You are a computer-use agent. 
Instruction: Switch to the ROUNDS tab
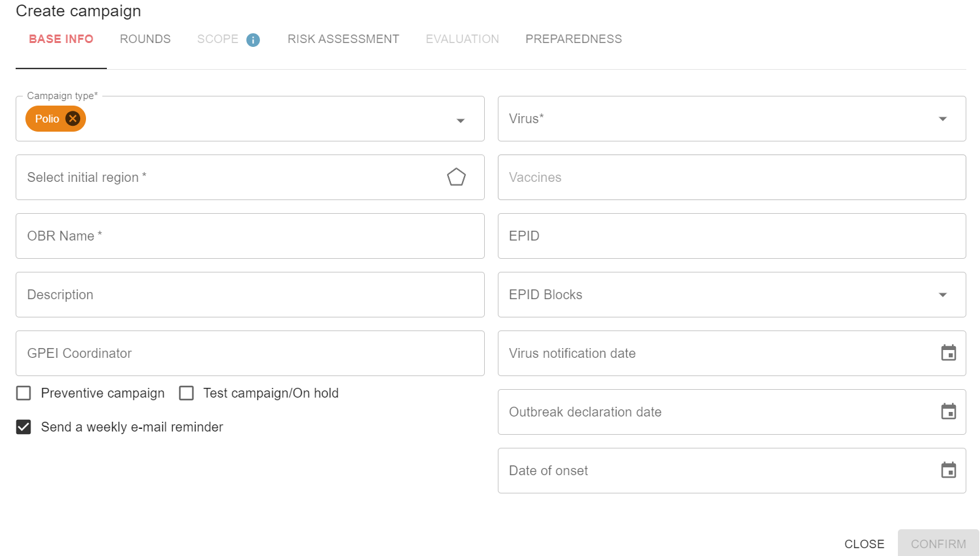pyautogui.click(x=145, y=39)
